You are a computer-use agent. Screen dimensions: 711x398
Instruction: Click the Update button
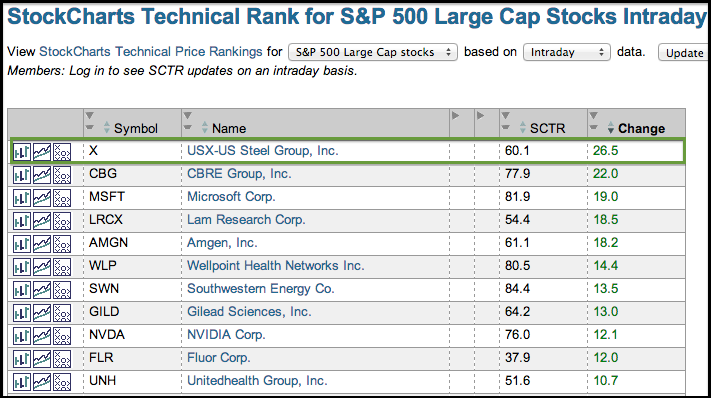684,53
